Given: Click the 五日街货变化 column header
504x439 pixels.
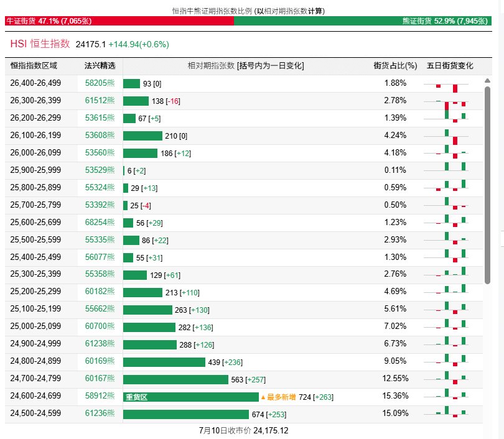Looking at the screenshot, I should click(x=450, y=66).
